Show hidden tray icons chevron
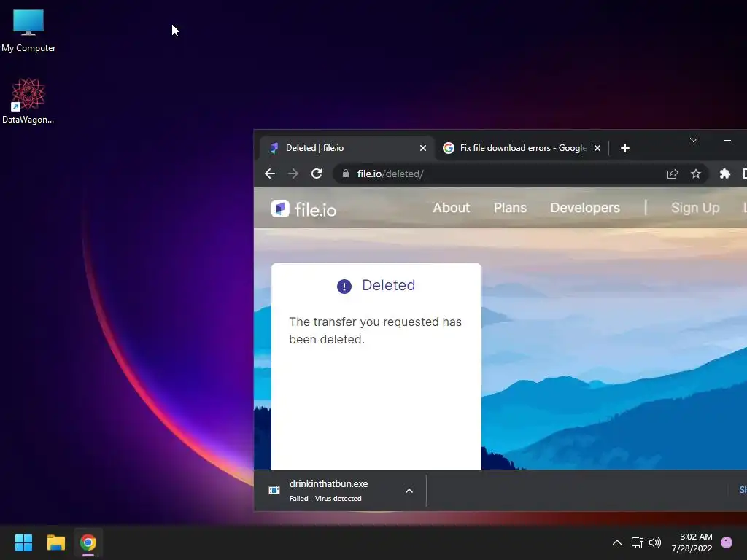 (x=617, y=542)
